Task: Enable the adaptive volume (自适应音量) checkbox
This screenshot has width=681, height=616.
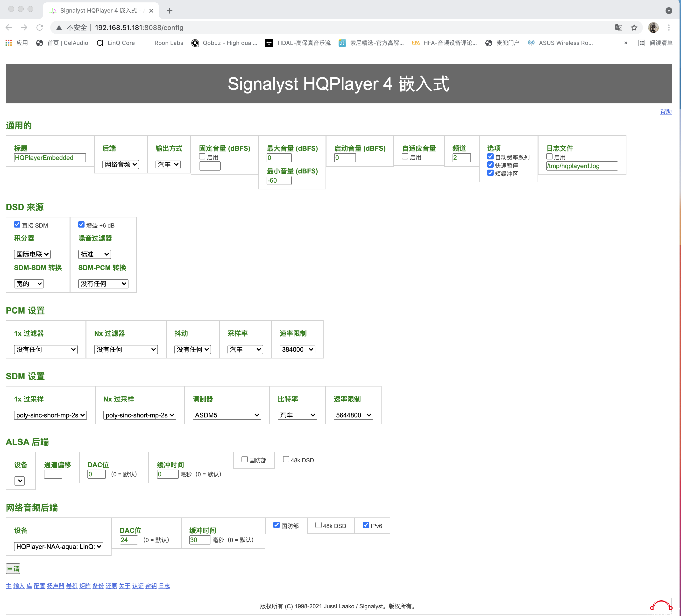Action: [405, 157]
